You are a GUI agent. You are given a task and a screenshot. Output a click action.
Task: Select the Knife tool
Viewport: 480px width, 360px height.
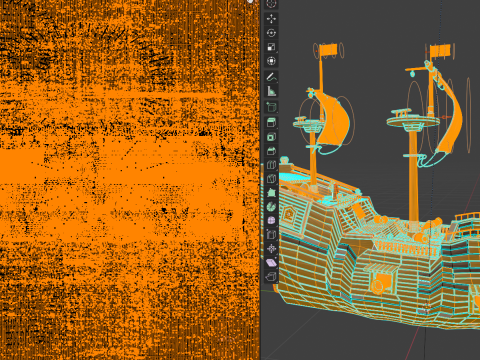271,179
